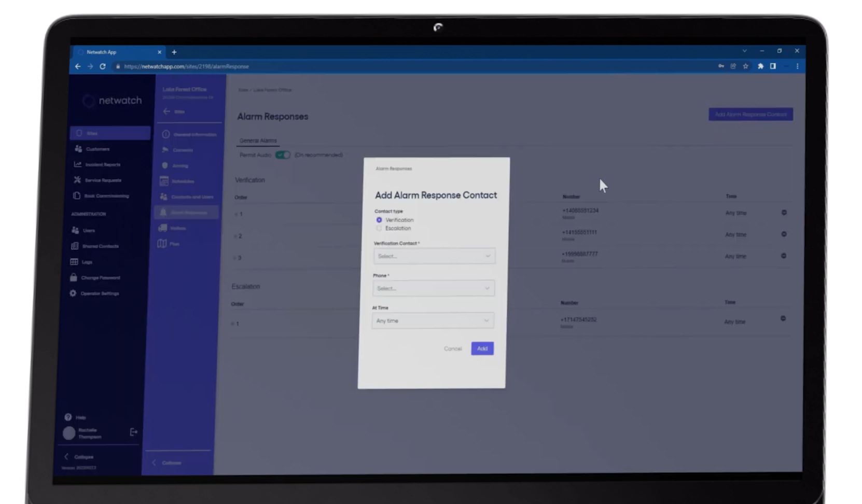Click the Visitors icon in the site menu
Screen dimensions: 862x504
(x=162, y=228)
